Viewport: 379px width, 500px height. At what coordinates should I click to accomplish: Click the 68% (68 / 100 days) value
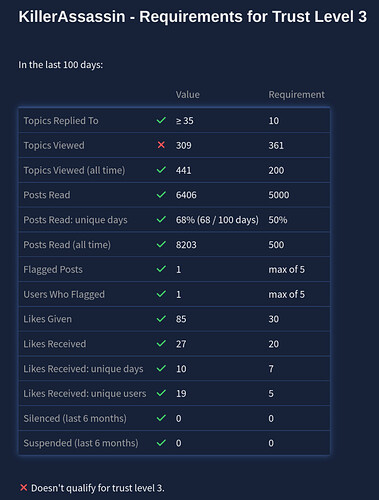click(x=217, y=220)
